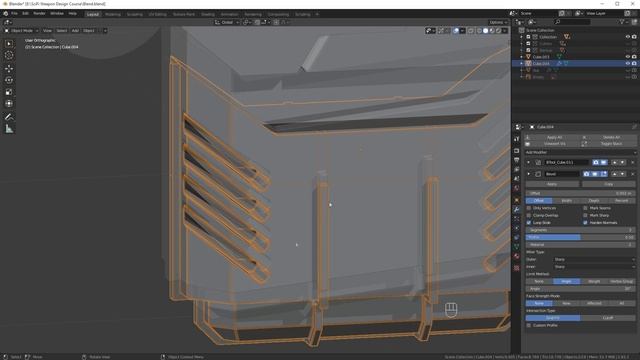The height and width of the screenshot is (360, 640).
Task: Click the Delete All button
Action: coord(611,138)
